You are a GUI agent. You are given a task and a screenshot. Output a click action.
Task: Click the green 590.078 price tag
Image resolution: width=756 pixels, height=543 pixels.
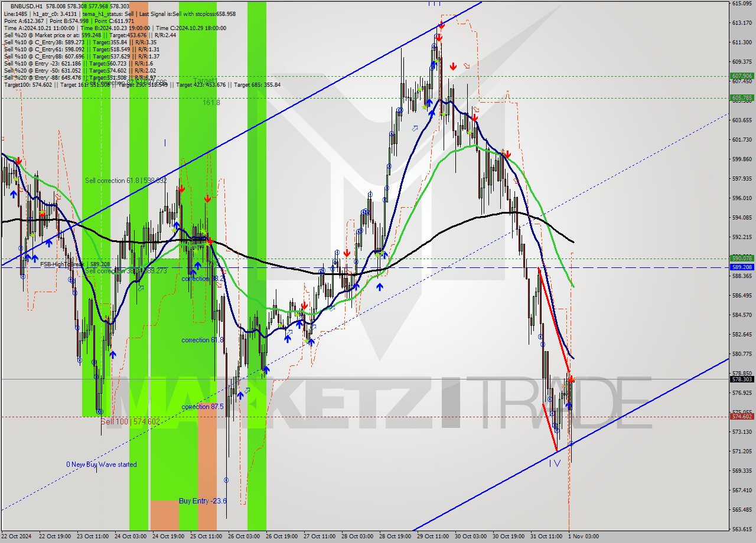coord(742,259)
